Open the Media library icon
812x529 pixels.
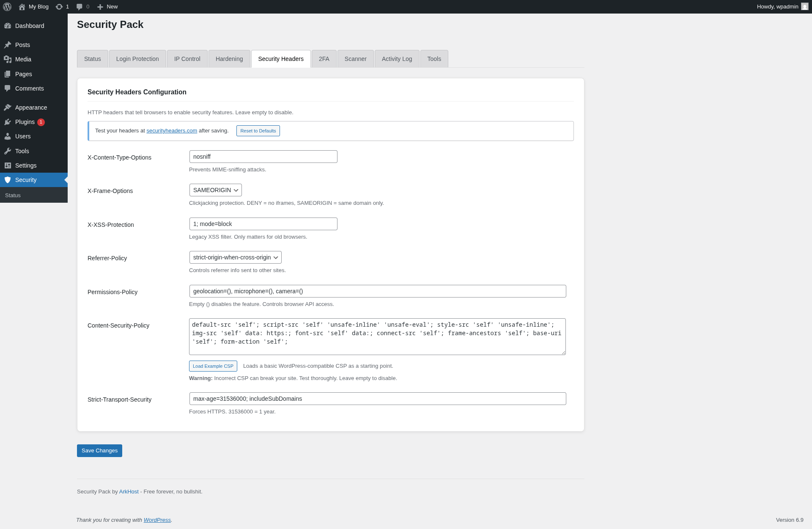(8, 59)
